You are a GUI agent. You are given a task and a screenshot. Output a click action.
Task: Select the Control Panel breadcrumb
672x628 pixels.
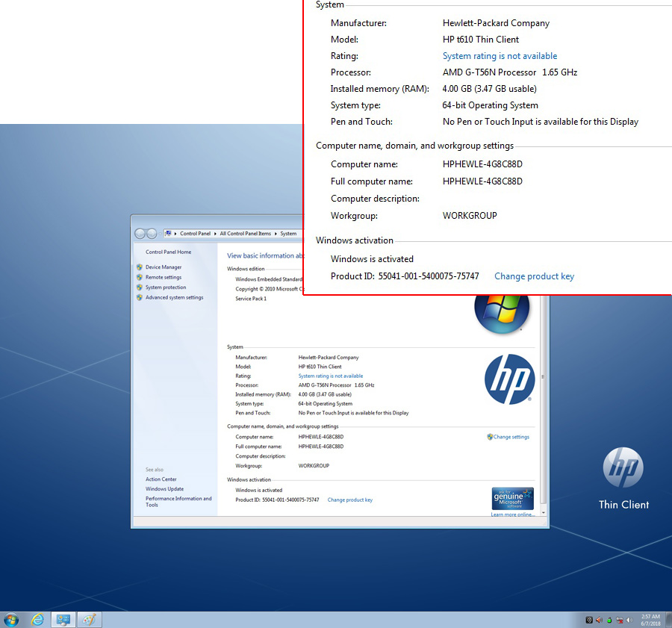pyautogui.click(x=195, y=234)
